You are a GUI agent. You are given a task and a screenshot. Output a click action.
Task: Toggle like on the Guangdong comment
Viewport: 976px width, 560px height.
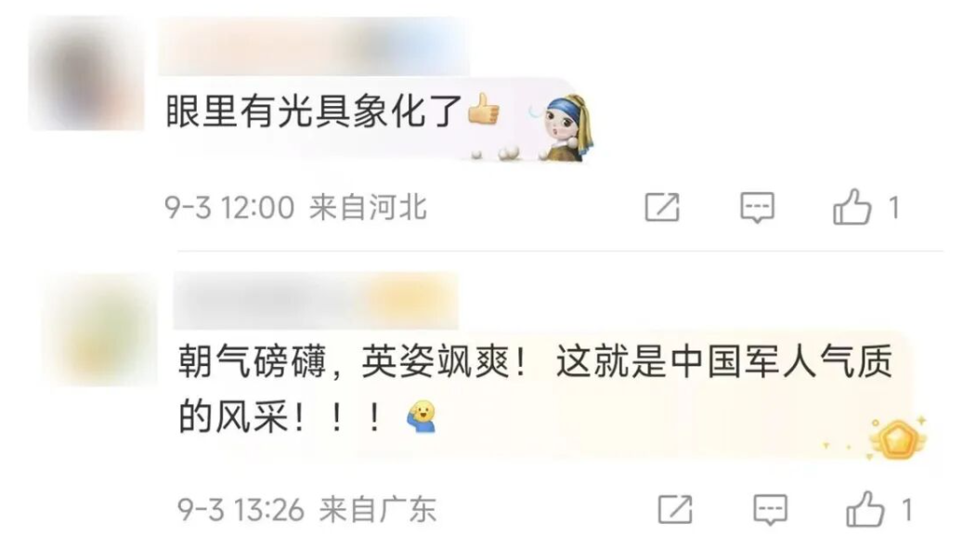click(865, 509)
